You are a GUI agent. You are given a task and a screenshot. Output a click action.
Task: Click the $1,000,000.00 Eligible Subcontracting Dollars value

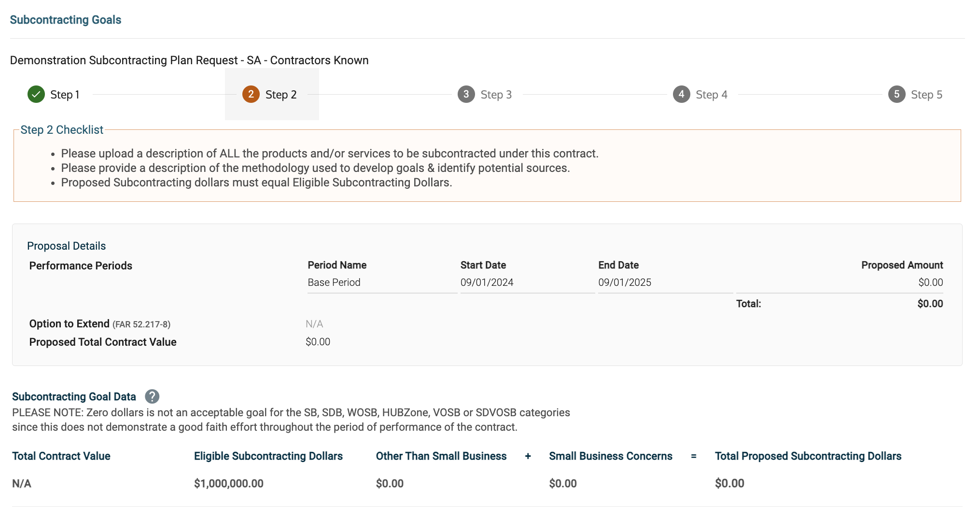click(x=229, y=483)
